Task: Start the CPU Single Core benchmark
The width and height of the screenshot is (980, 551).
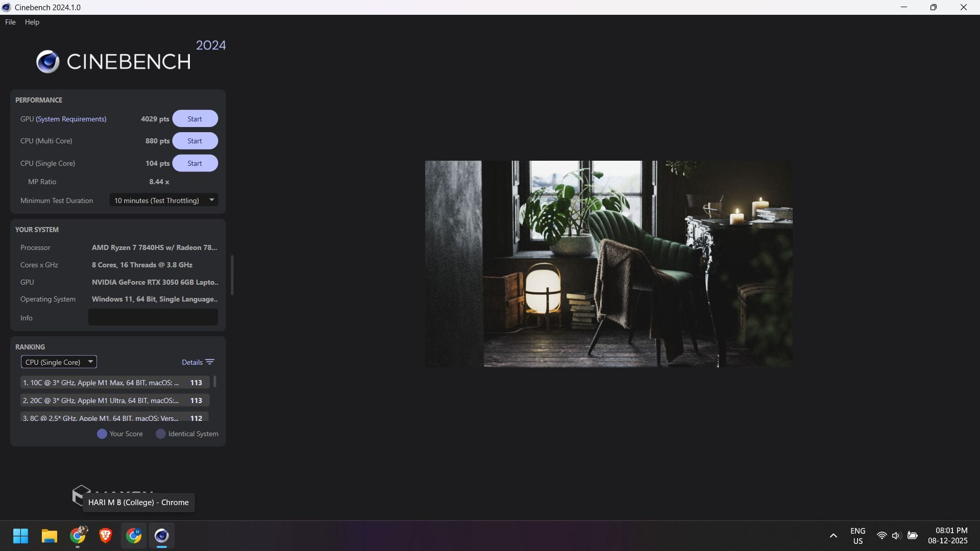Action: 195,163
